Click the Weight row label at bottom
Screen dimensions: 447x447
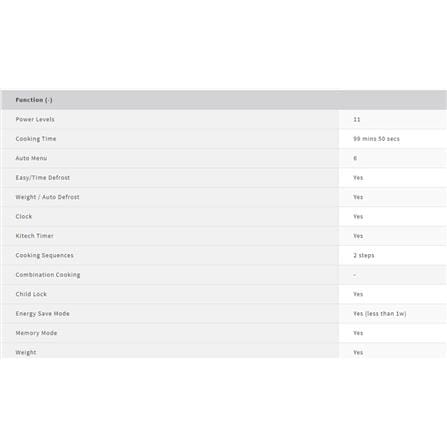(x=26, y=352)
